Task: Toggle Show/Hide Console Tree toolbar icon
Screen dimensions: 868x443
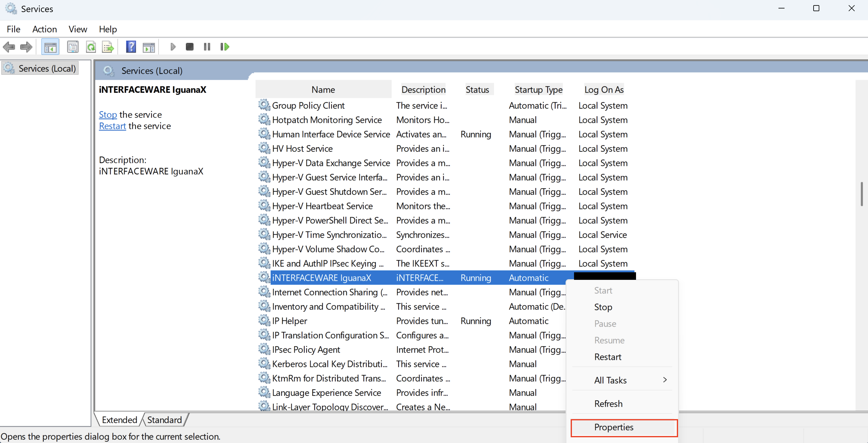Action: (x=50, y=47)
